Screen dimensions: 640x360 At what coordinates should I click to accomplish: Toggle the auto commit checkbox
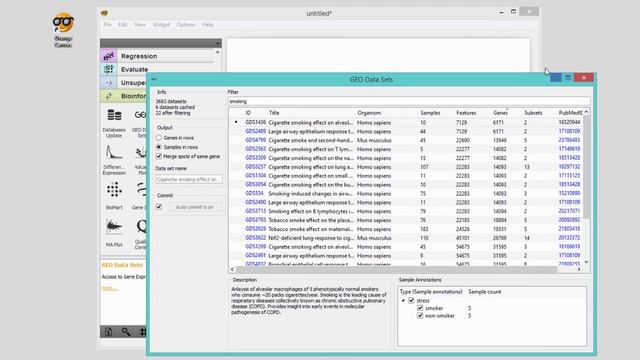click(x=159, y=207)
